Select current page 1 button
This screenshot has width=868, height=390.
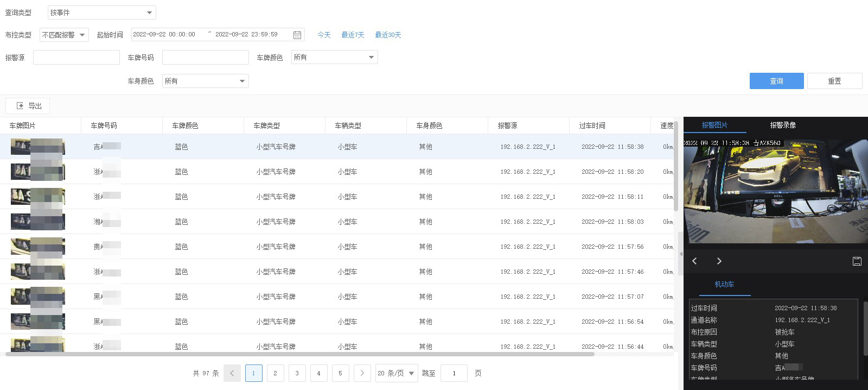tap(254, 373)
